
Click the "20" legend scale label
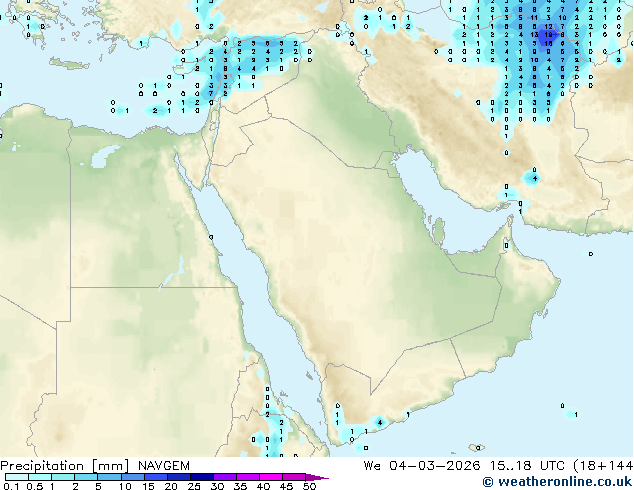click(x=171, y=486)
